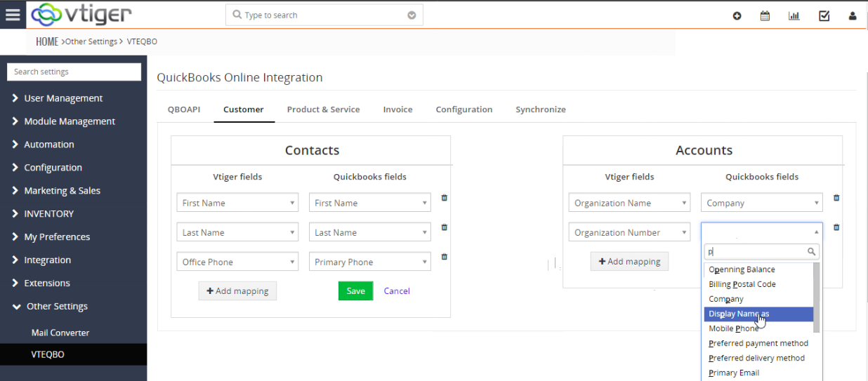
Task: Click the magnifier icon in dropdown search
Action: 811,251
